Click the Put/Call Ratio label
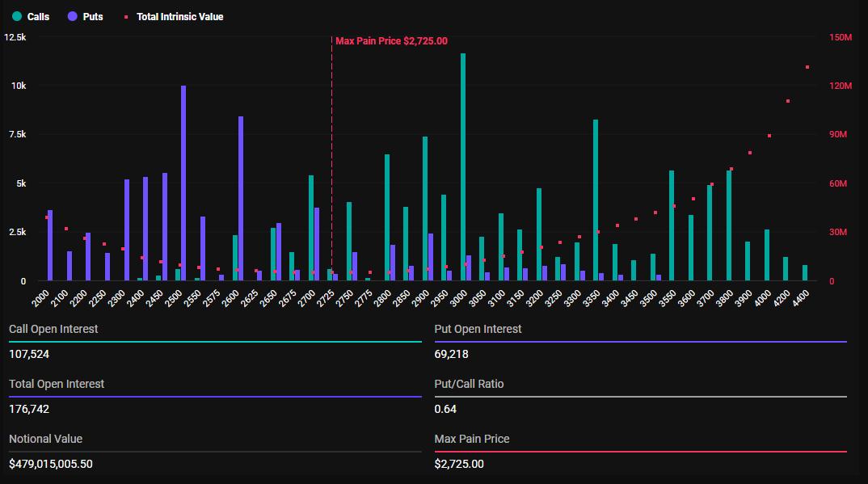868x484 pixels. (469, 384)
